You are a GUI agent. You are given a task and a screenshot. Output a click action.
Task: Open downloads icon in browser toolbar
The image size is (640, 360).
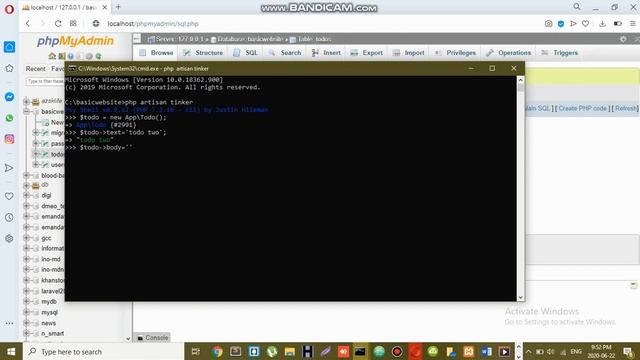tap(602, 24)
